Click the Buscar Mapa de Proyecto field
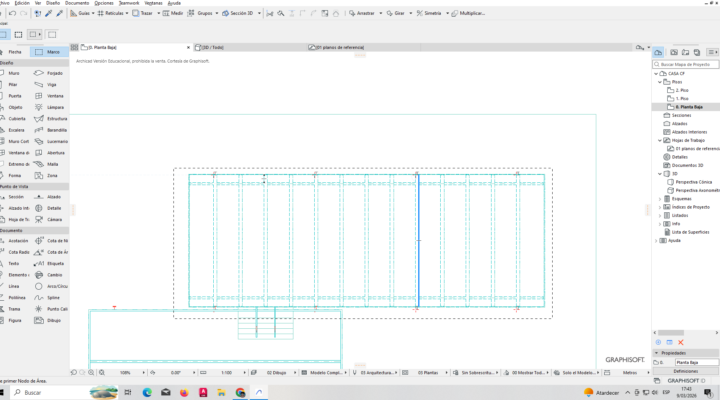The height and width of the screenshot is (400, 720). click(x=688, y=64)
